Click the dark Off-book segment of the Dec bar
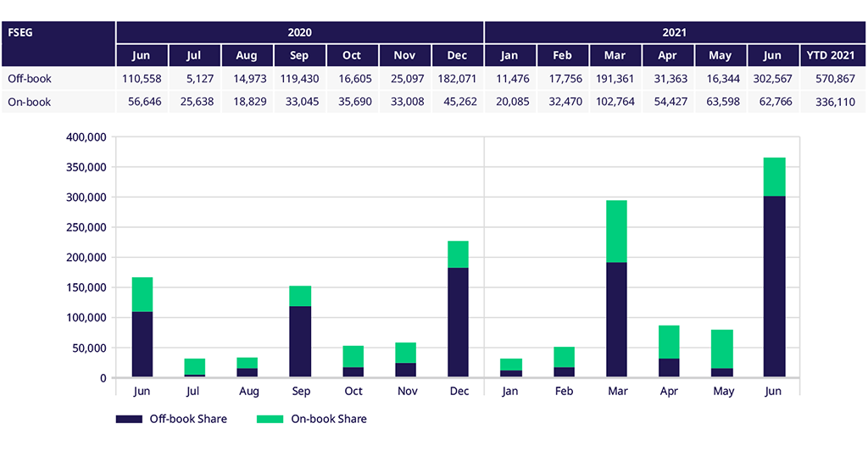Image resolution: width=868 pixels, height=451 pixels. tap(458, 322)
